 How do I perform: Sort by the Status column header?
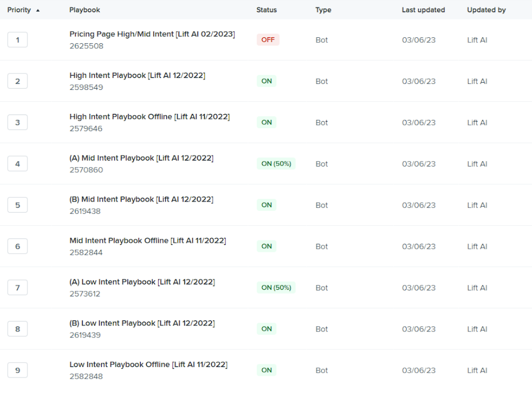(267, 9)
